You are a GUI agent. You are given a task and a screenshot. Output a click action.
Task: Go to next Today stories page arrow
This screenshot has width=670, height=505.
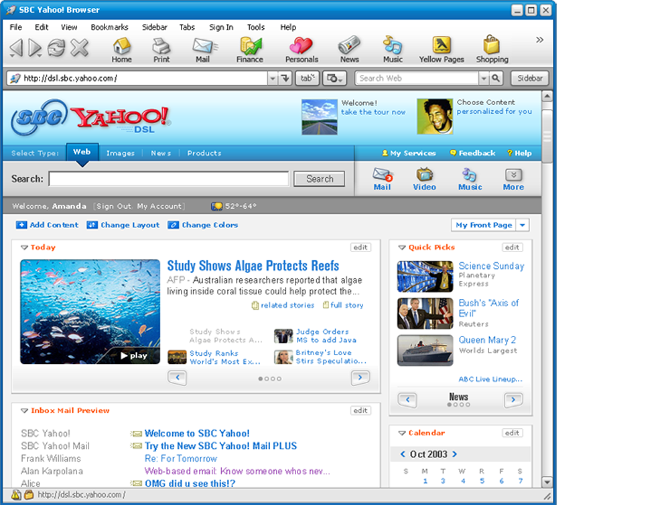click(360, 377)
